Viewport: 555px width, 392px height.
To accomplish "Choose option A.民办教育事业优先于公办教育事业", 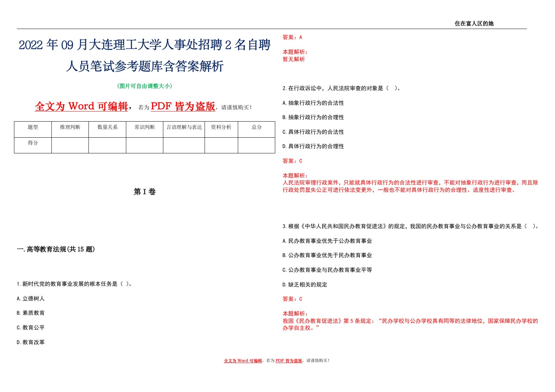I will (x=327, y=241).
